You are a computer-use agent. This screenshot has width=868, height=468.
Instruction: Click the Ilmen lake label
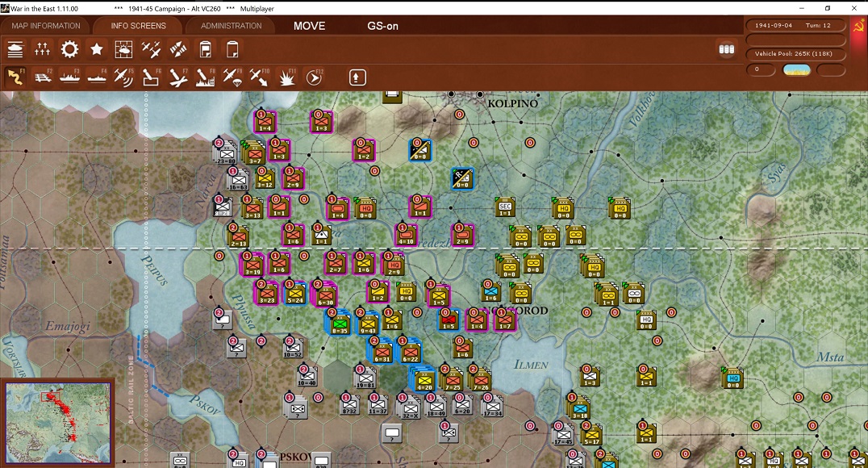(x=531, y=365)
